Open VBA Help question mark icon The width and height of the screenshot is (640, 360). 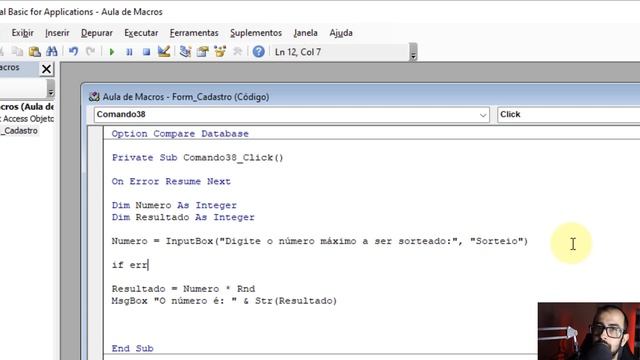tap(258, 51)
